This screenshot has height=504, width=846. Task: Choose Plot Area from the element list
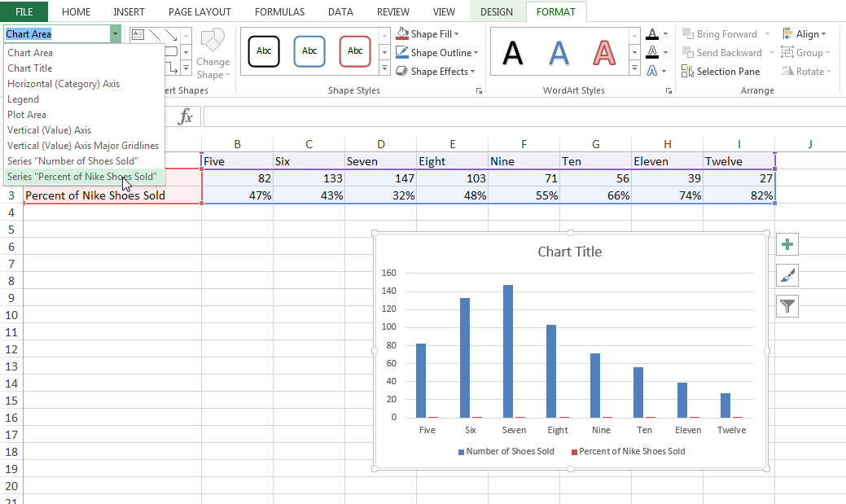27,115
